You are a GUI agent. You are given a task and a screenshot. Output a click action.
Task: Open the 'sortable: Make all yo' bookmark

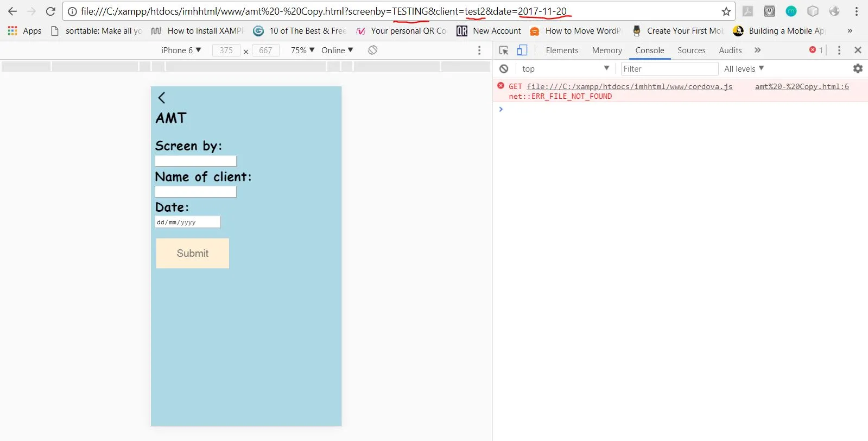[x=97, y=31]
